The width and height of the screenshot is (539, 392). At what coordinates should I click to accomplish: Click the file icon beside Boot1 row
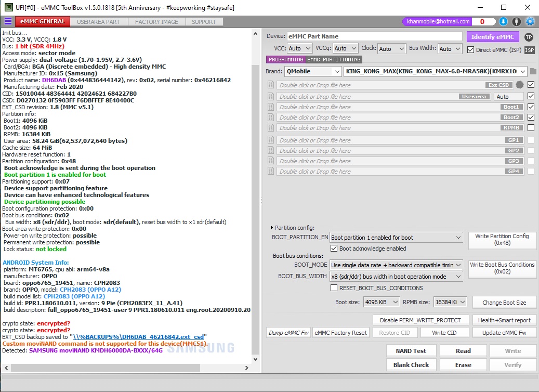(x=270, y=107)
